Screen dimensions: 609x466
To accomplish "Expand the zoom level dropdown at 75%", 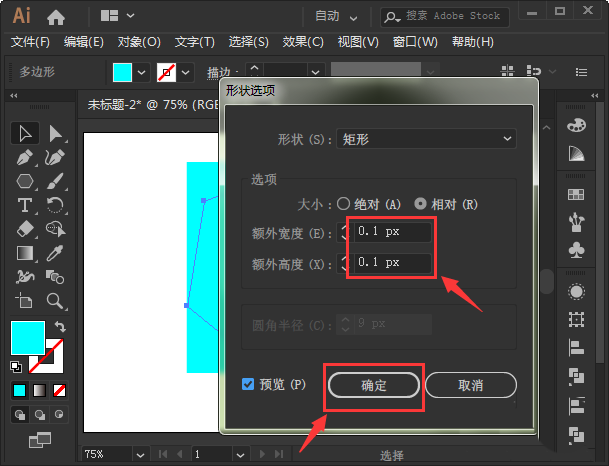I will click(125, 453).
